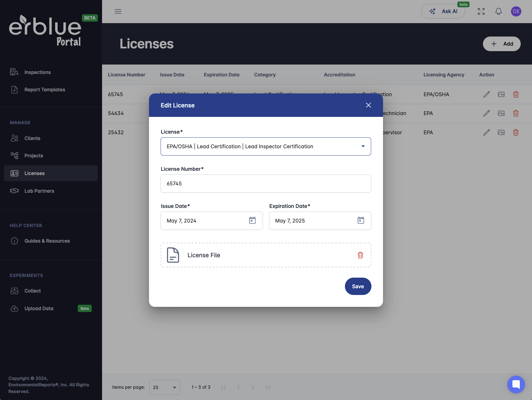
Task: Click the Inspections sidebar icon
Action: [x=14, y=72]
